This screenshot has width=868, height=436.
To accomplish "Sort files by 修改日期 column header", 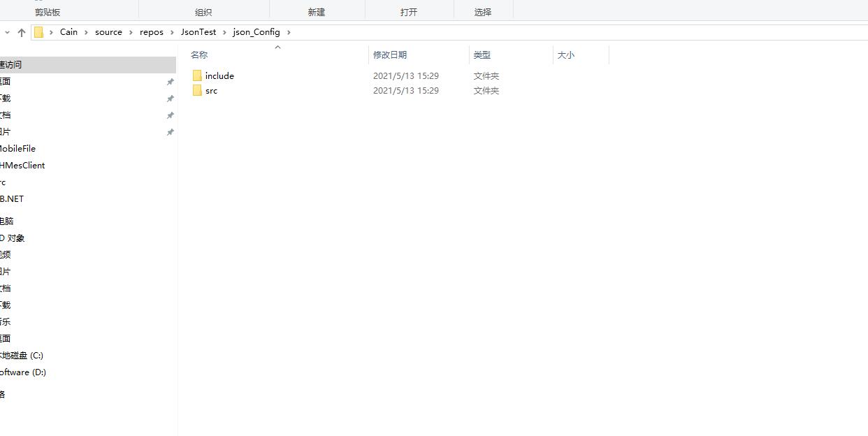I will [390, 54].
